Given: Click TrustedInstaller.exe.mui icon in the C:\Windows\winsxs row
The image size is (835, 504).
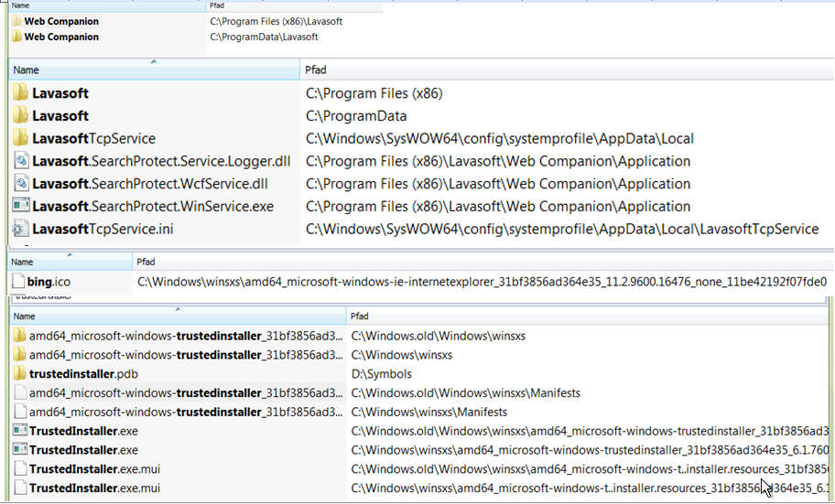Looking at the screenshot, I should pos(20,488).
